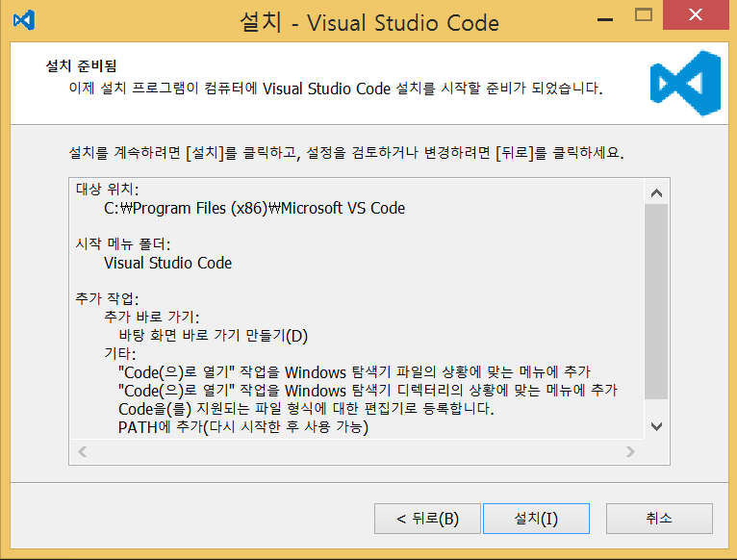Viewport: 737px width, 560px height.
Task: Click the '시작 메뉴 폴더:' label
Action: tap(123, 244)
